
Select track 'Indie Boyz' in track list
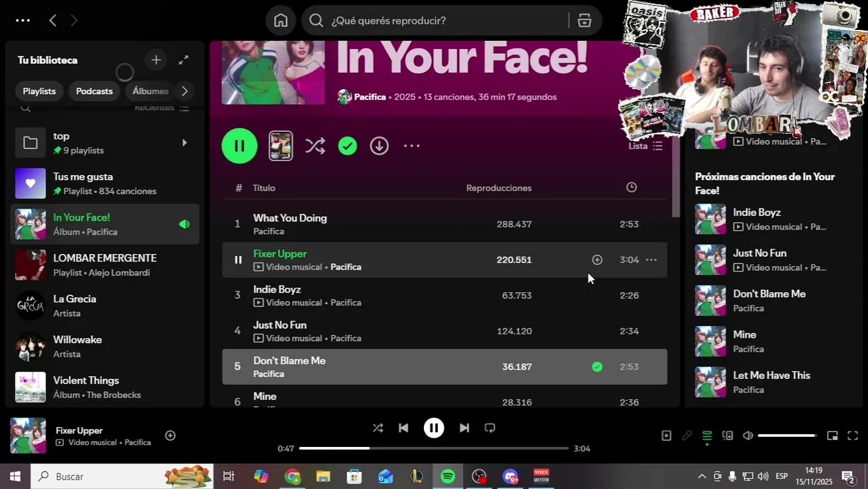(x=277, y=289)
